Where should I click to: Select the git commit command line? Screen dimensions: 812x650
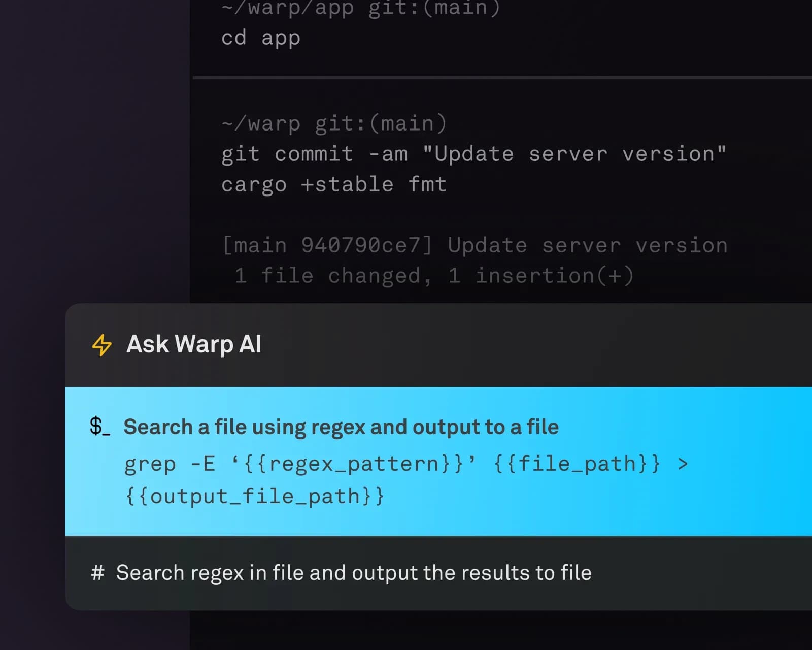pyautogui.click(x=473, y=154)
